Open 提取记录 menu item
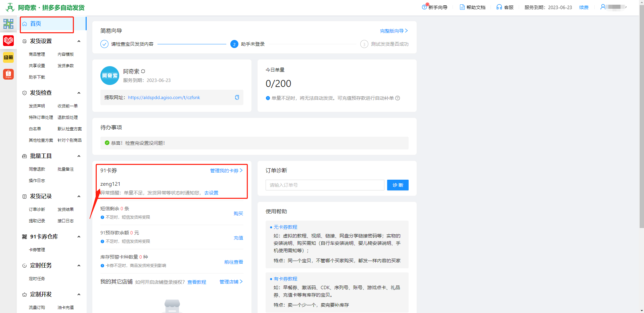Viewport: 644px width, 313px height. click(x=37, y=221)
